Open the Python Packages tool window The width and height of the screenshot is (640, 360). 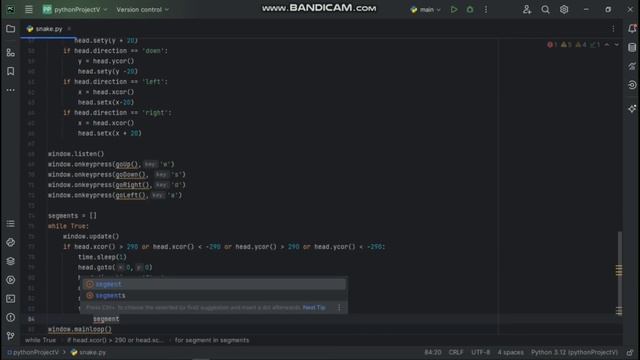click(11, 242)
